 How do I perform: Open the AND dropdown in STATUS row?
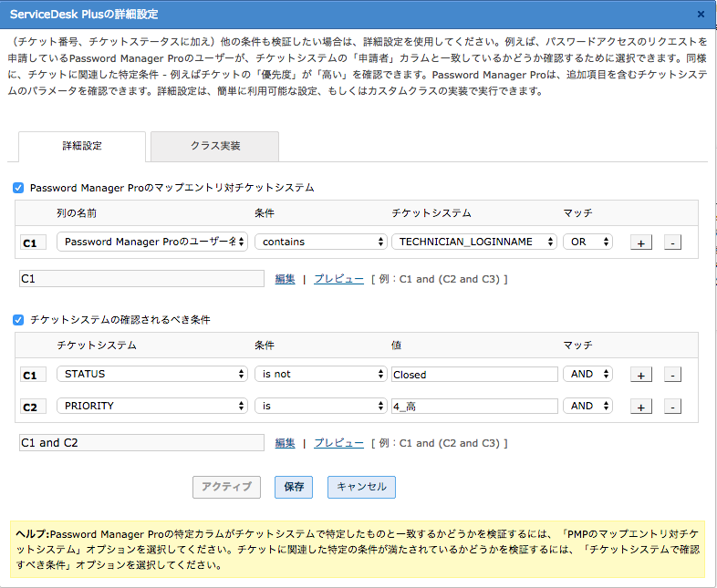point(587,374)
